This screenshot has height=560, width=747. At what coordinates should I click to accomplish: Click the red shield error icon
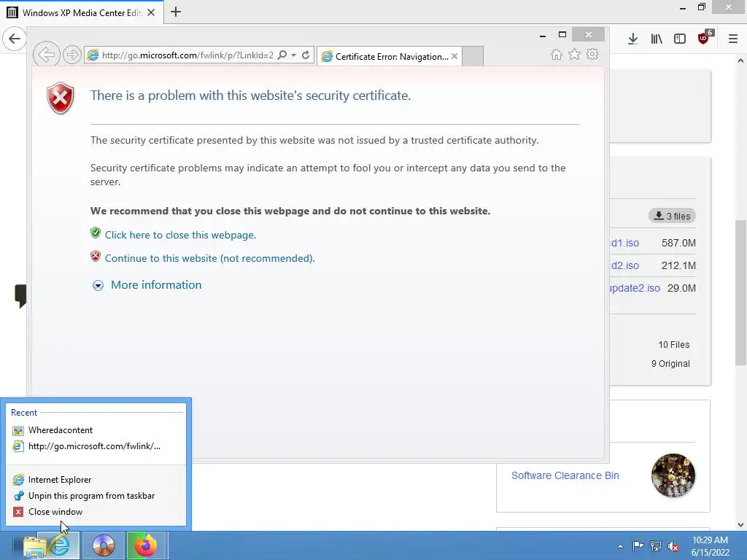tap(61, 98)
